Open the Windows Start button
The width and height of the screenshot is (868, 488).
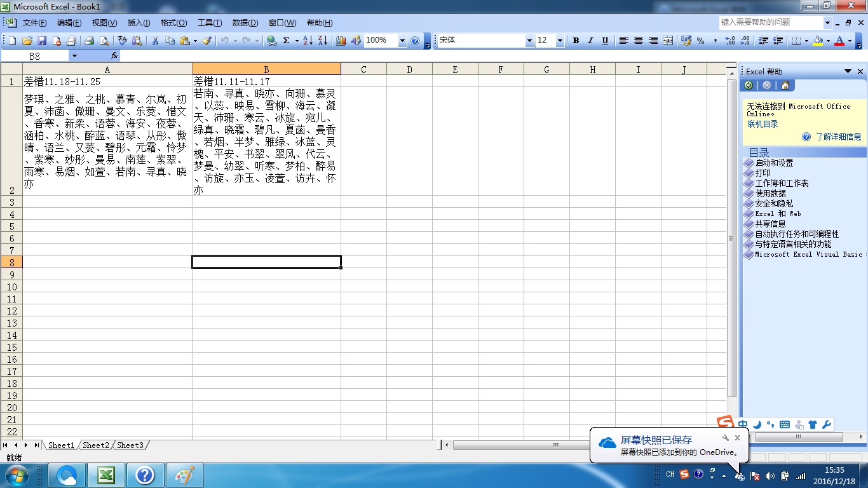(17, 475)
